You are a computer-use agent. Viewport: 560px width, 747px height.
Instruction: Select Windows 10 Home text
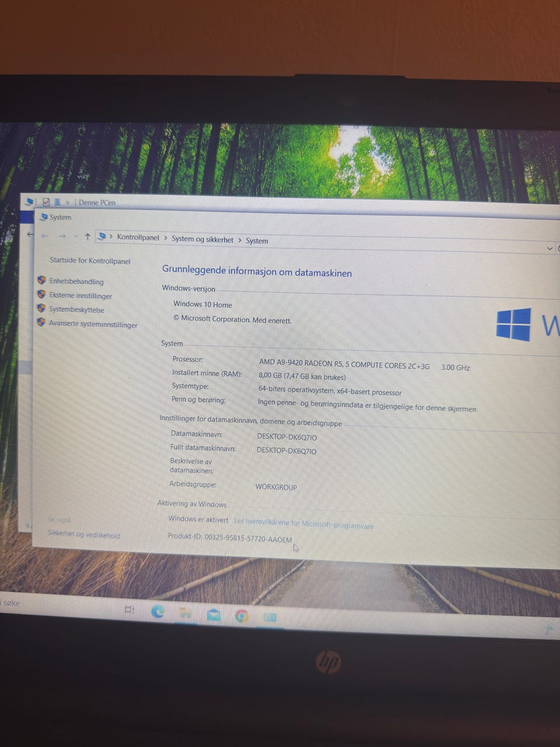pos(202,304)
